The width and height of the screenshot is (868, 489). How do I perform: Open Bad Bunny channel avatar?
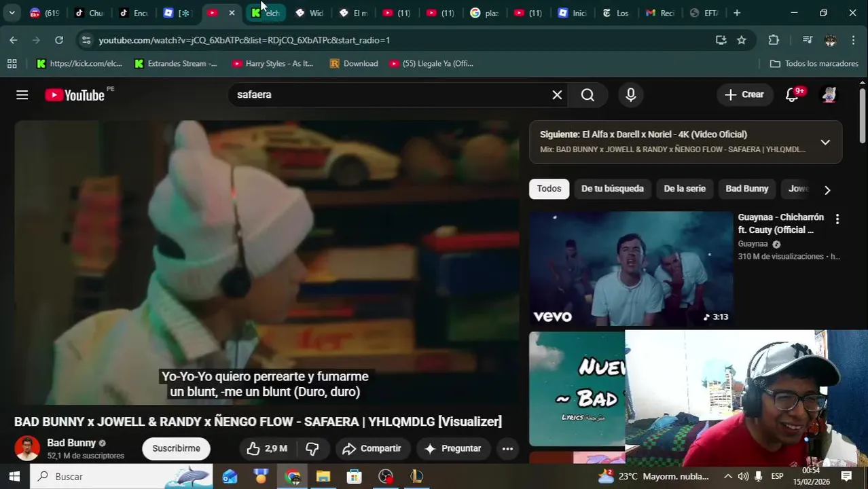27,448
